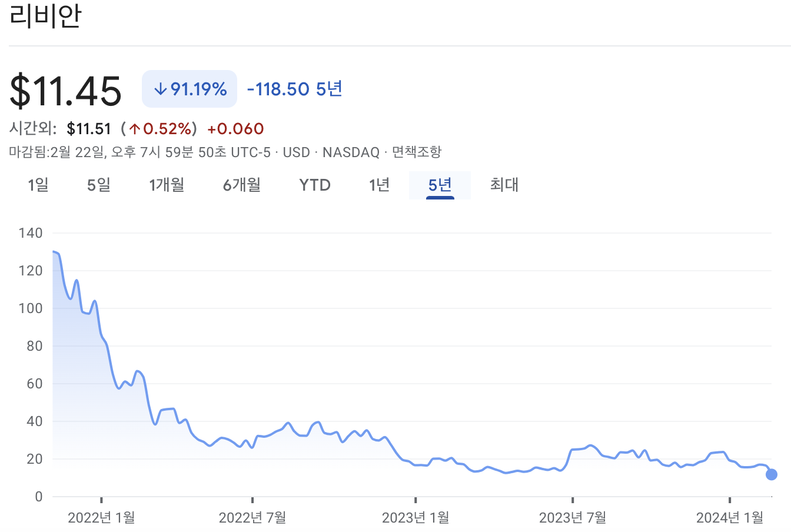
Task: Select the YTD range tab
Action: click(315, 185)
